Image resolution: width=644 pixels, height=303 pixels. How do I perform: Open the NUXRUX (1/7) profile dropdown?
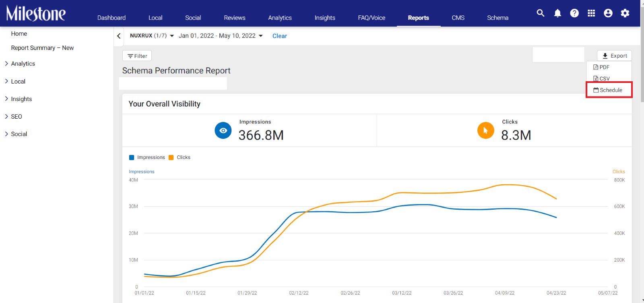(152, 36)
